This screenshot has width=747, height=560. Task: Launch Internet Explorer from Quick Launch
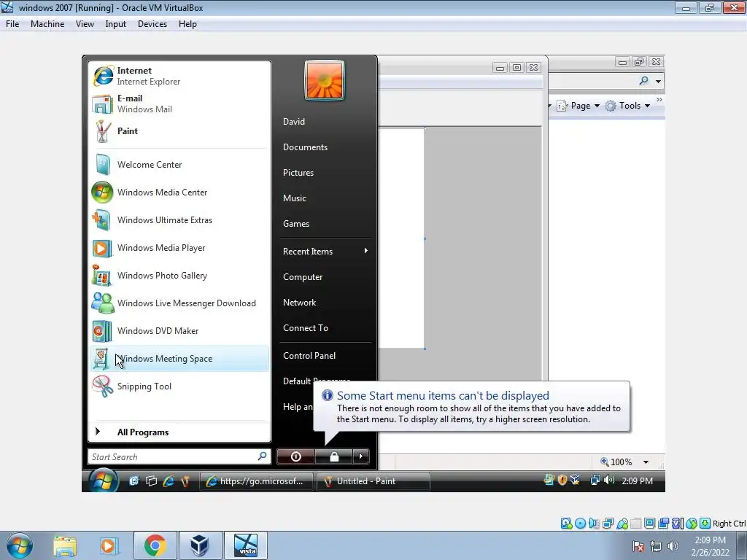pyautogui.click(x=169, y=481)
